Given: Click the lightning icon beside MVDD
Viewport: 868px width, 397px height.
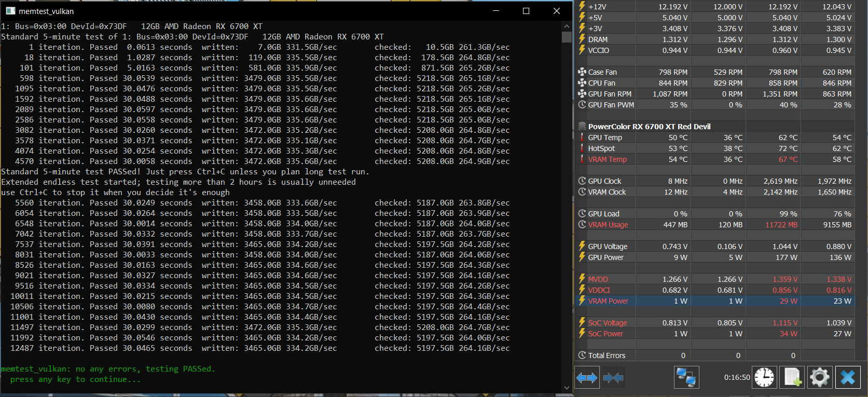Looking at the screenshot, I should click(582, 279).
